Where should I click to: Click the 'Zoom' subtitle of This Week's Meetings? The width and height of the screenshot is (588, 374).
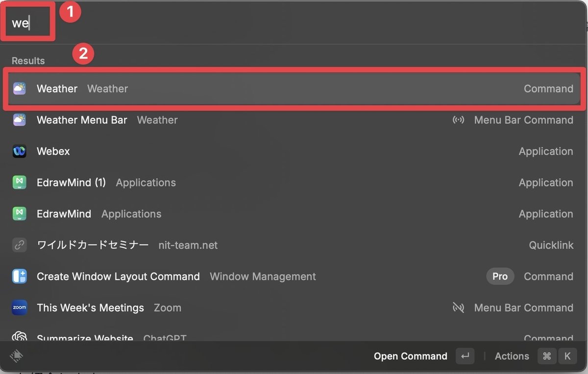coord(168,308)
